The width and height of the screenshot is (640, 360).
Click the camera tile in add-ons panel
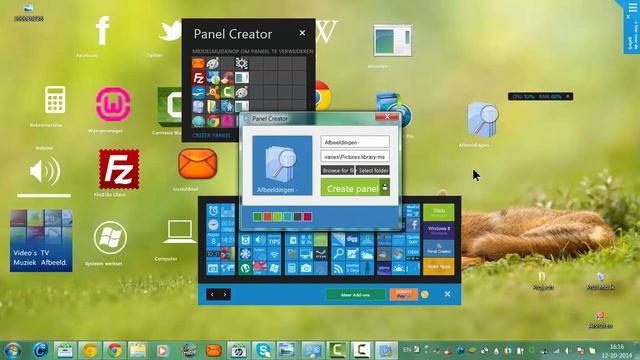(x=306, y=268)
